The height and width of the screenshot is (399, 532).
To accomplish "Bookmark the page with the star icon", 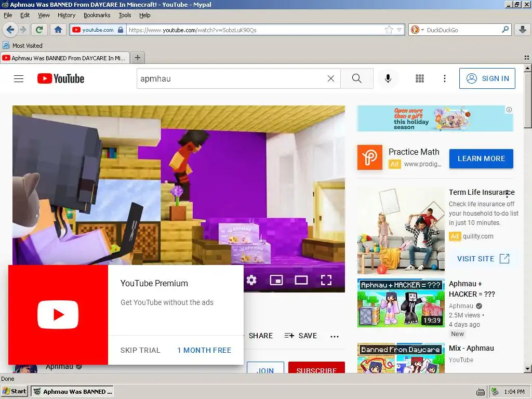I will click(389, 30).
